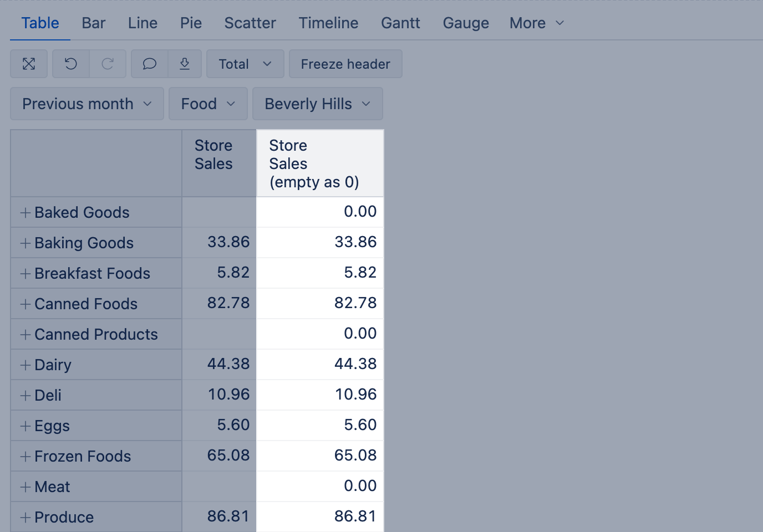The width and height of the screenshot is (763, 532).
Task: Expand the Dairy row plus icon
Action: (26, 365)
